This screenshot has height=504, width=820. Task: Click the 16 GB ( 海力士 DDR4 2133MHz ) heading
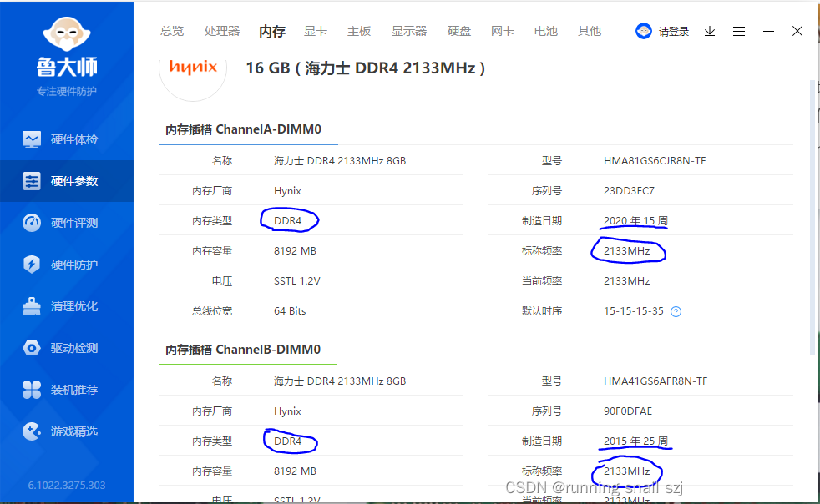[366, 68]
